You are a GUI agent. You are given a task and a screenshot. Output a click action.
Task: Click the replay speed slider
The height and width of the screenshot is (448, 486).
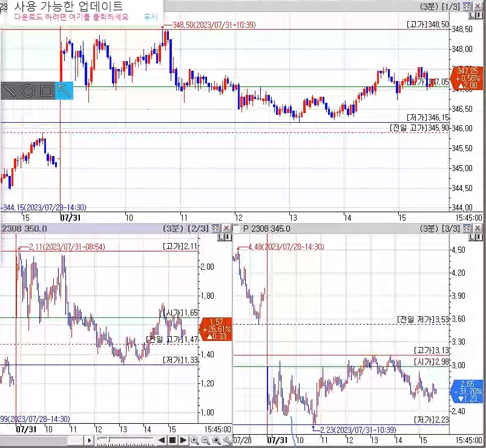pyautogui.click(x=126, y=440)
